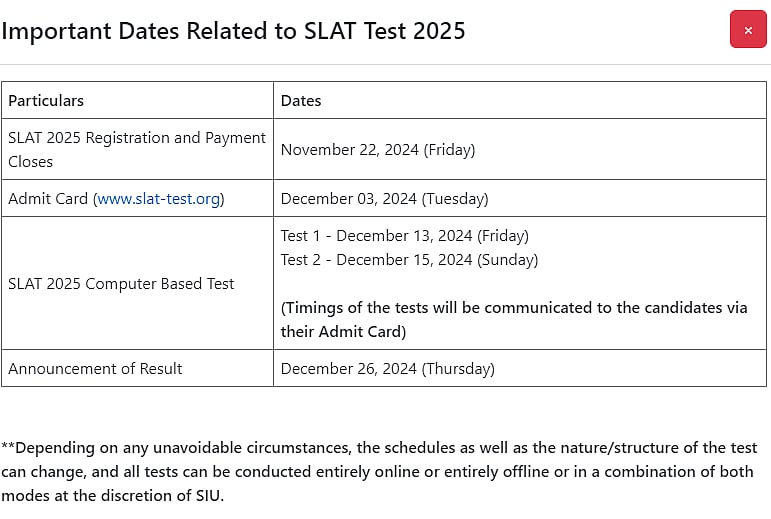Viewport: 771px width, 519px height.
Task: Select December 26, 2024 (Thursday) date
Action: pos(387,369)
